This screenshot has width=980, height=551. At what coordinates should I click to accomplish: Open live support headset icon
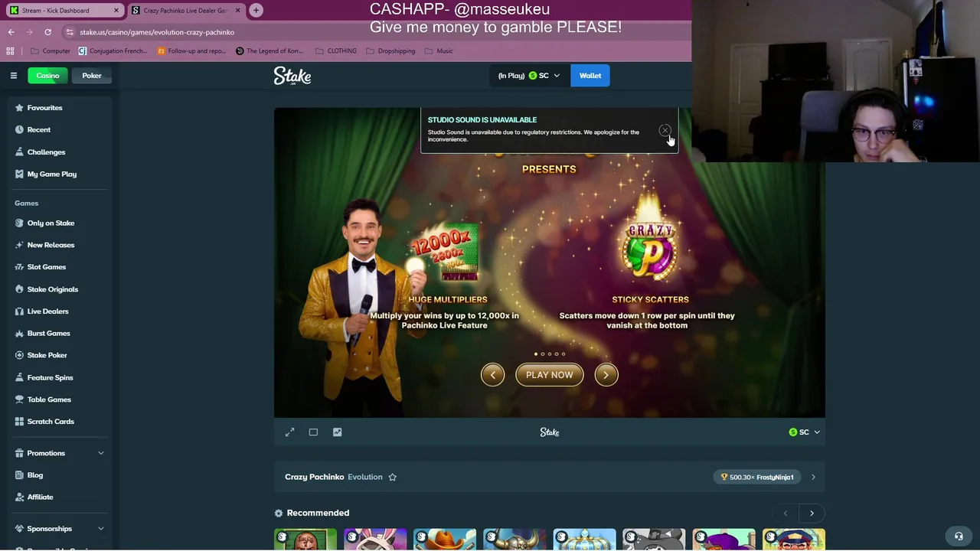(x=959, y=536)
